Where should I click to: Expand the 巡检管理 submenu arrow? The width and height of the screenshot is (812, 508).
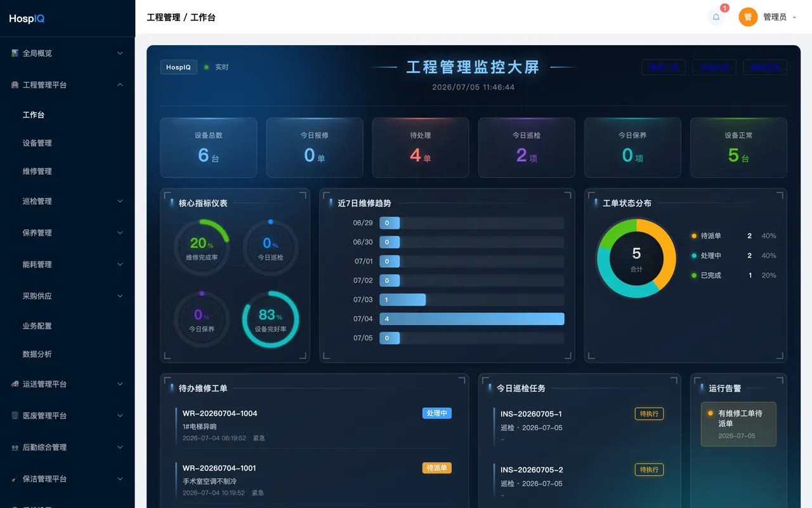pos(121,201)
